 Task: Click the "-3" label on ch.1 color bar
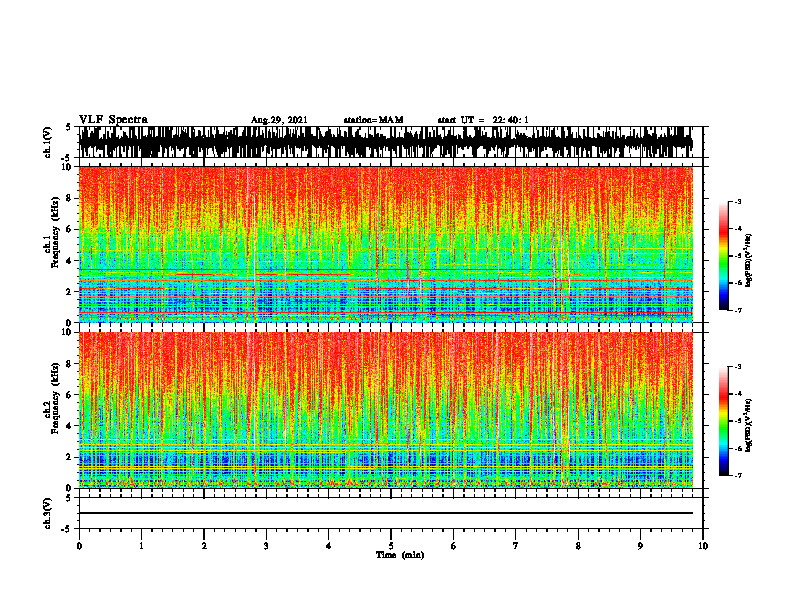point(738,202)
